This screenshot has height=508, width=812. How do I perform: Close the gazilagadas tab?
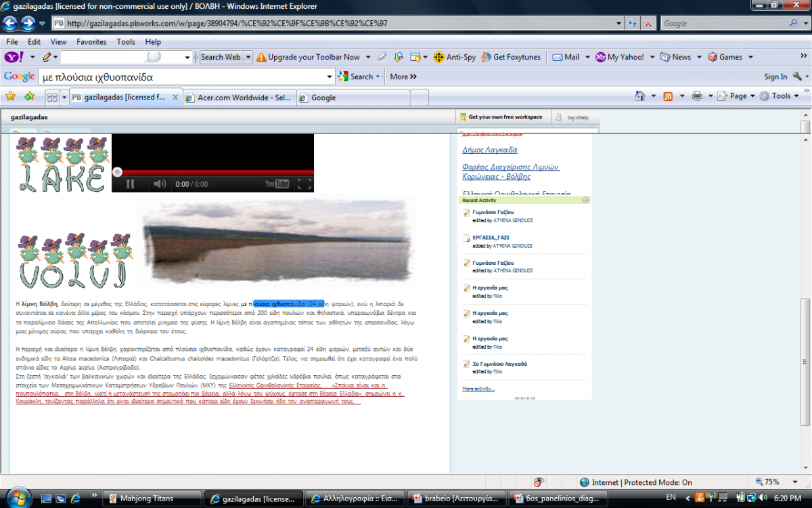(x=175, y=98)
